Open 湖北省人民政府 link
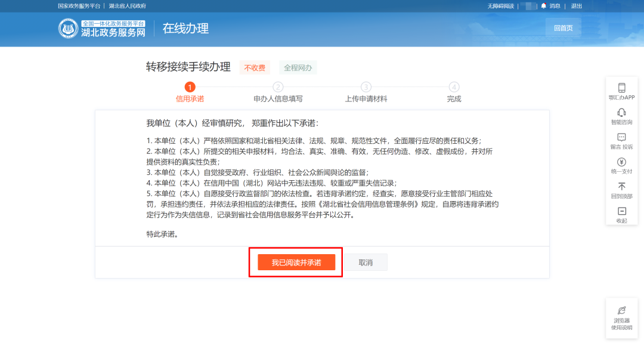Viewport: 644px width, 346px height. [x=127, y=6]
